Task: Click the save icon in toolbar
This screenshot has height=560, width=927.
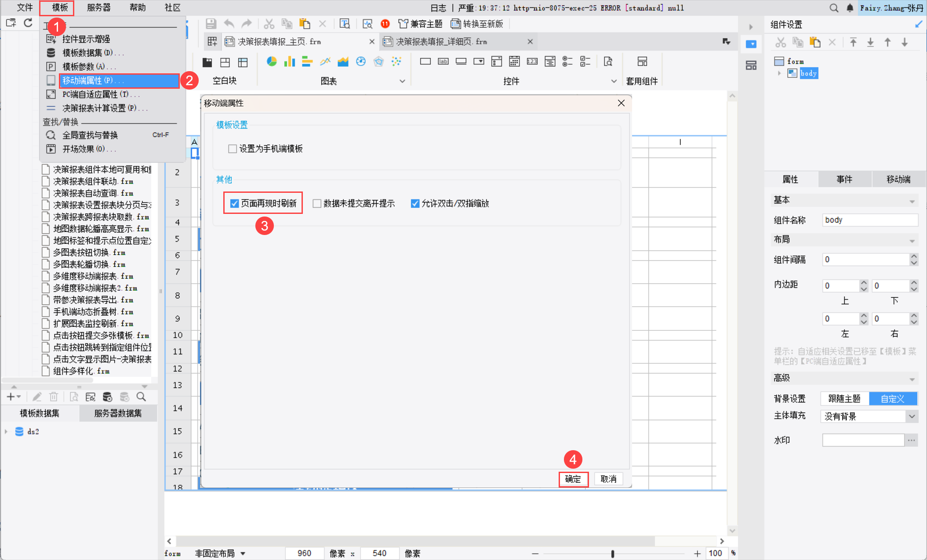Action: pos(211,24)
